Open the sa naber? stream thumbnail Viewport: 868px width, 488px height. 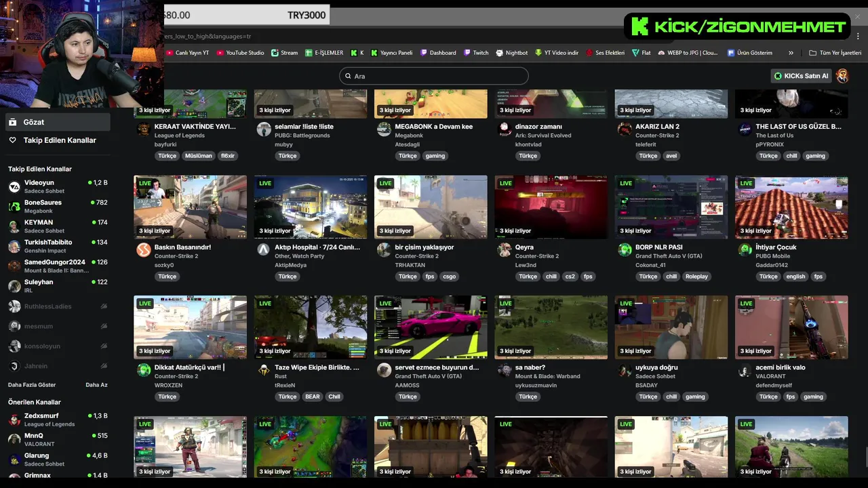click(551, 327)
